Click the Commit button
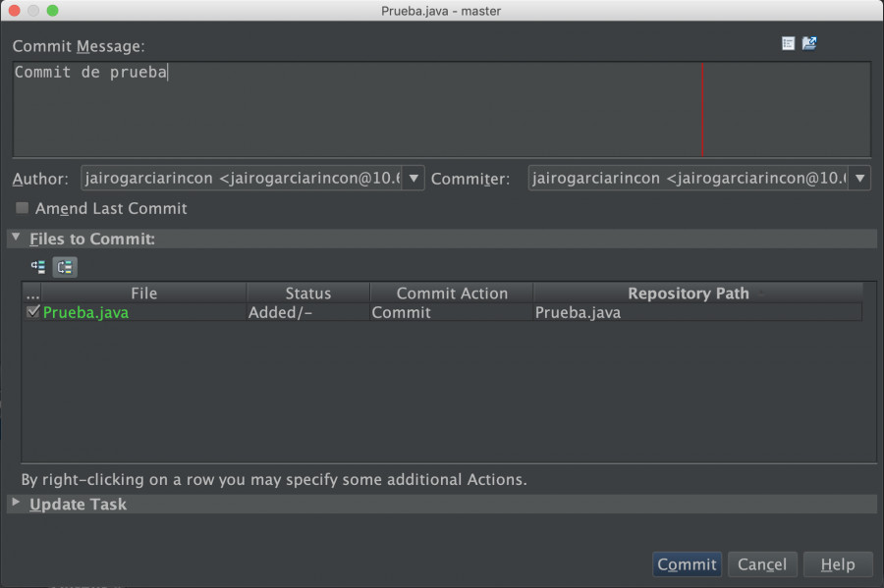884x588 pixels. pyautogui.click(x=687, y=564)
